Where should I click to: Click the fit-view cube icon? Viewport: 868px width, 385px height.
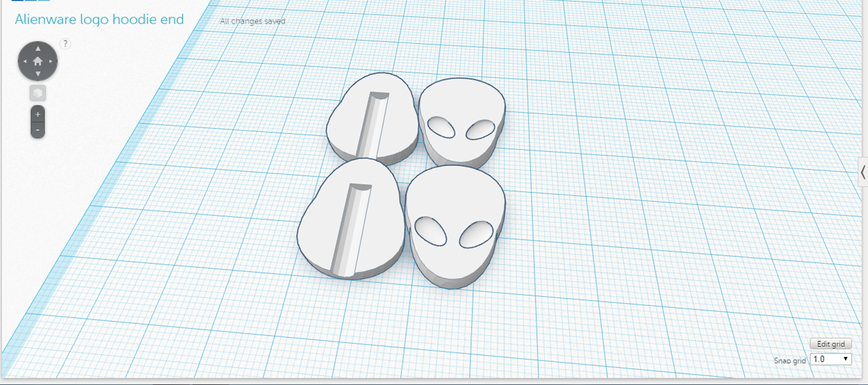coord(38,94)
